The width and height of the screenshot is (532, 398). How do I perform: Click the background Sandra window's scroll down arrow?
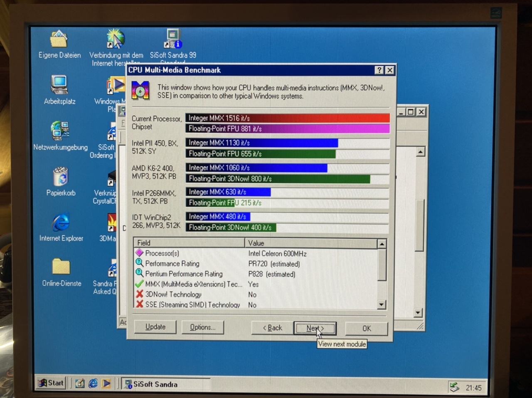coord(418,312)
